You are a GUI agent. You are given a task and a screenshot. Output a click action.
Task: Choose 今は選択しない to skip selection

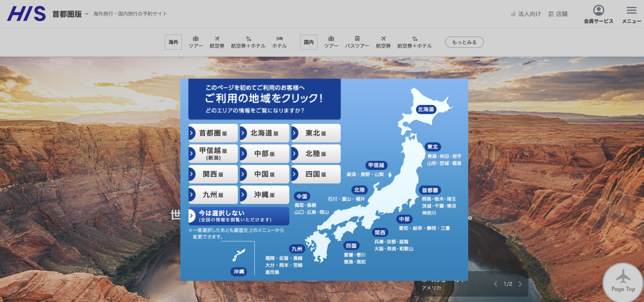point(239,216)
